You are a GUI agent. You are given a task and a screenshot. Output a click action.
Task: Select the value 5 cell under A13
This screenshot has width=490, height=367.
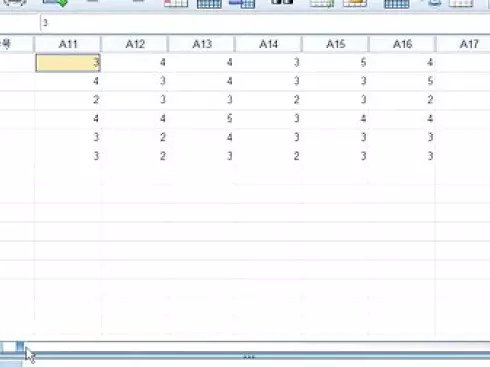(x=201, y=119)
